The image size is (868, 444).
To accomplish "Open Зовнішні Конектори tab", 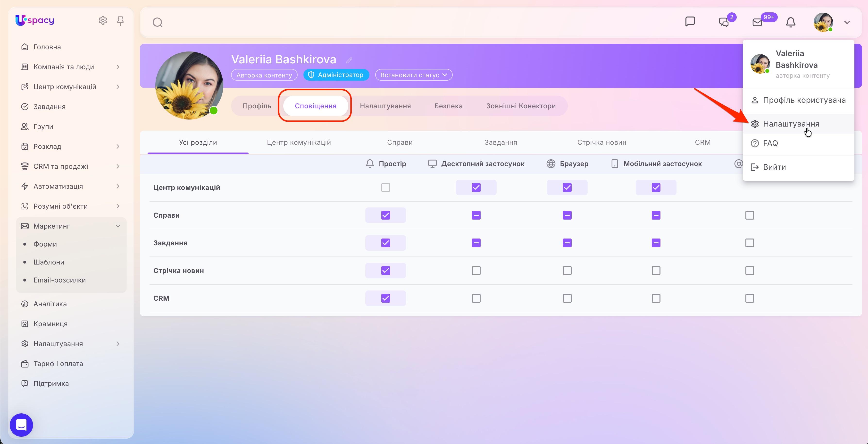I will 521,106.
